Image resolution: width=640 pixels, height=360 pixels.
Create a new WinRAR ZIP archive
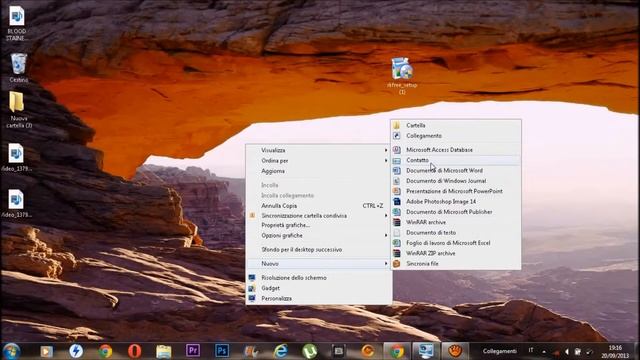pos(456,253)
